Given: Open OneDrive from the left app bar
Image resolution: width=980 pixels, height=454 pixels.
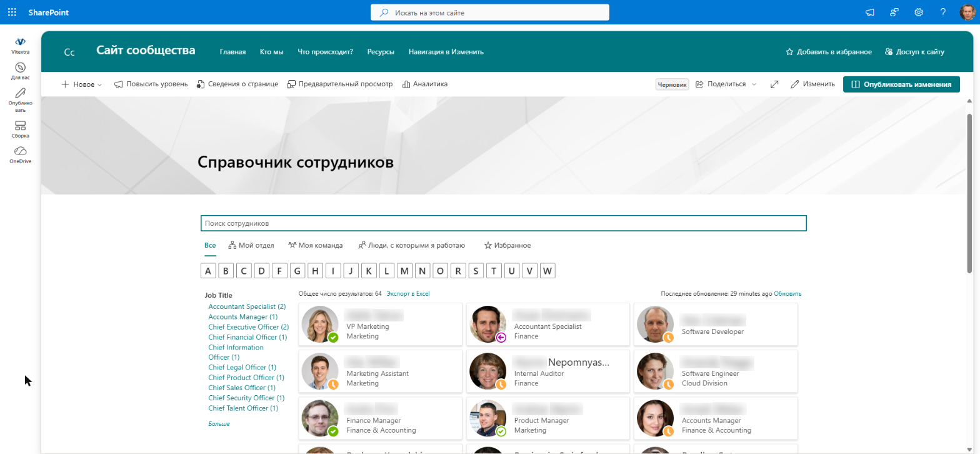Looking at the screenshot, I should (x=20, y=155).
